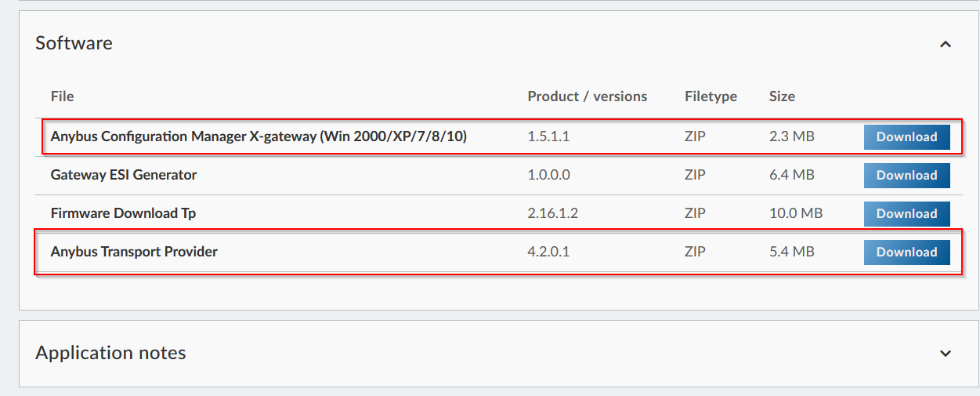Click version number 1.5.1.1
Screen dimensions: 980x396
[548, 136]
